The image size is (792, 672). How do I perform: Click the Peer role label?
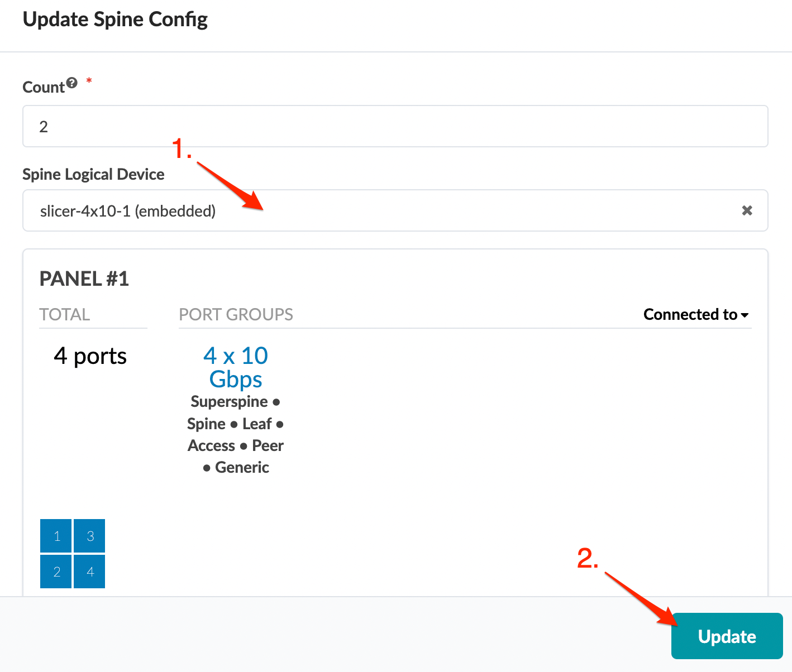[268, 446]
